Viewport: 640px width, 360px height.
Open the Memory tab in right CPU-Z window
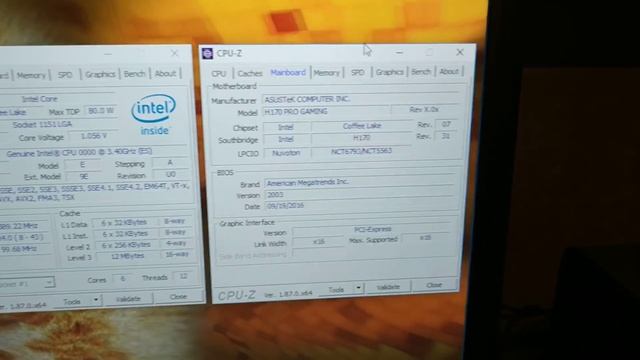(x=327, y=73)
